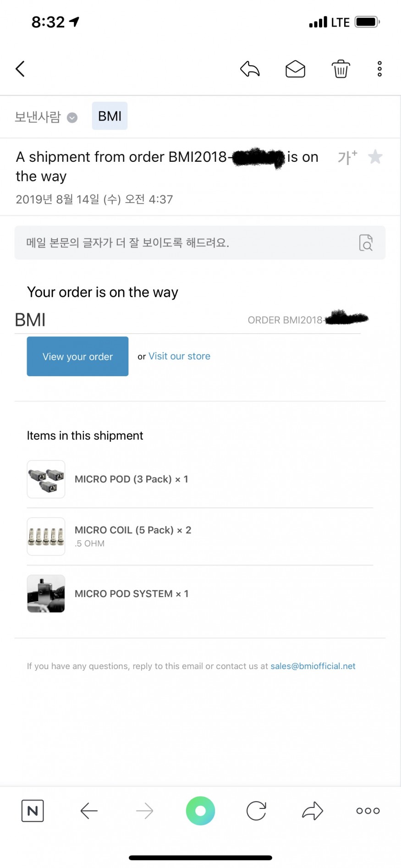Open the three-dot more options menu
Image resolution: width=401 pixels, height=868 pixels.
[x=379, y=69]
